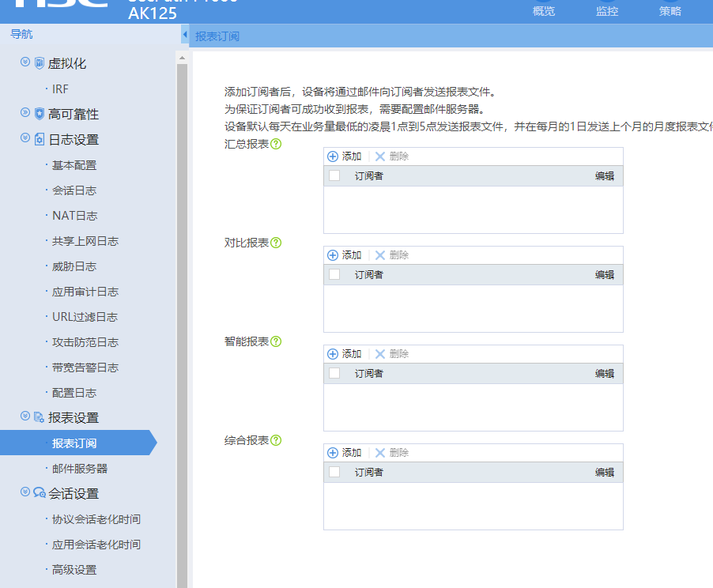Open 邮件服务器 navigation item
Viewport: 713px width, 588px height.
coord(80,469)
